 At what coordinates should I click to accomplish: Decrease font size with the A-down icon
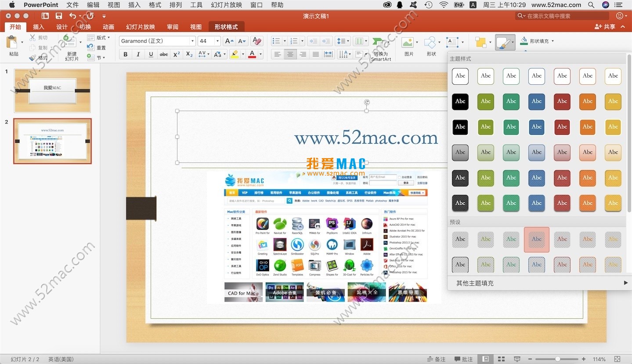(242, 41)
